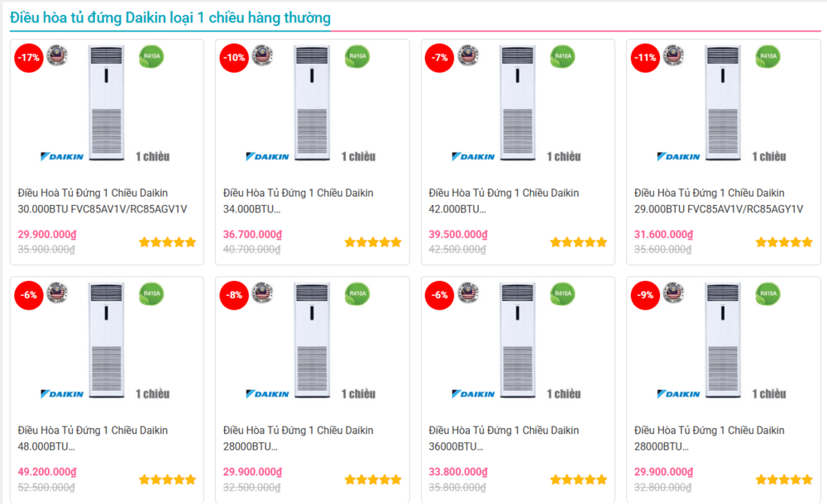Click the -11% discount badge
Image resolution: width=827 pixels, height=504 pixels.
[645, 58]
